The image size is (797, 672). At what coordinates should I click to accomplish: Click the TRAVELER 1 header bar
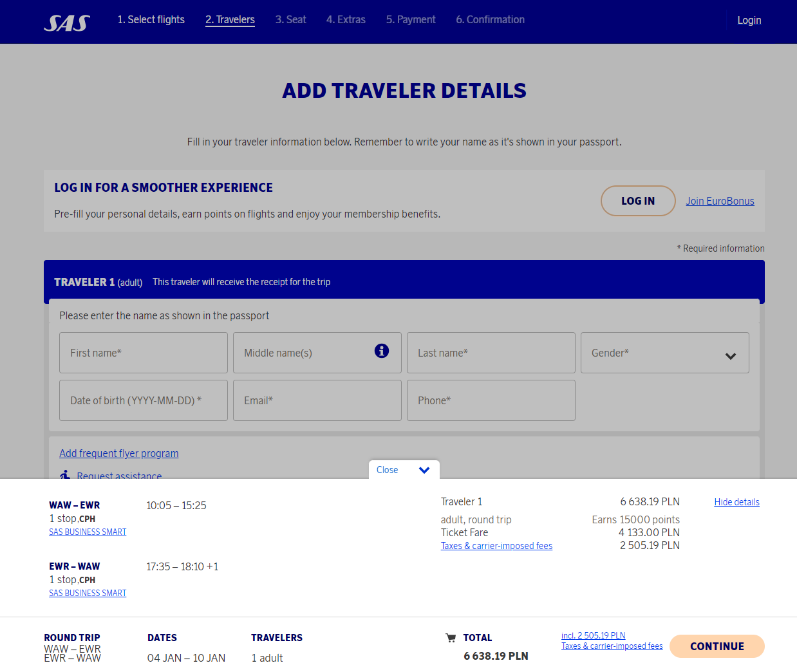(x=404, y=281)
